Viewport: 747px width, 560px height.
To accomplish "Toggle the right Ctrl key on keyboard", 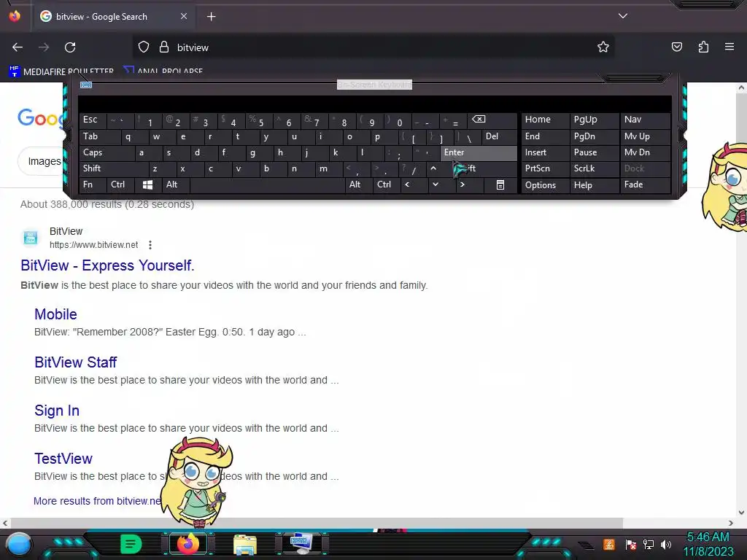I will point(387,184).
